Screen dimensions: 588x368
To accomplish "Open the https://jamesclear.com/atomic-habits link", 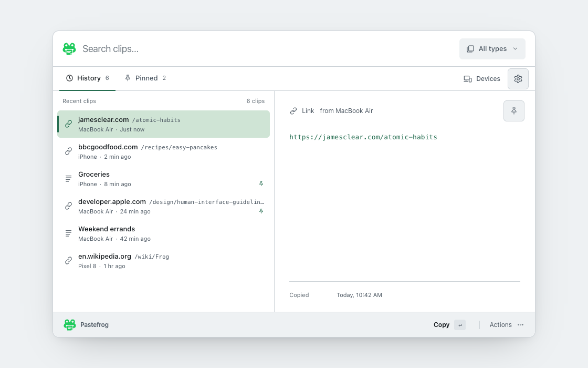I will click(363, 137).
